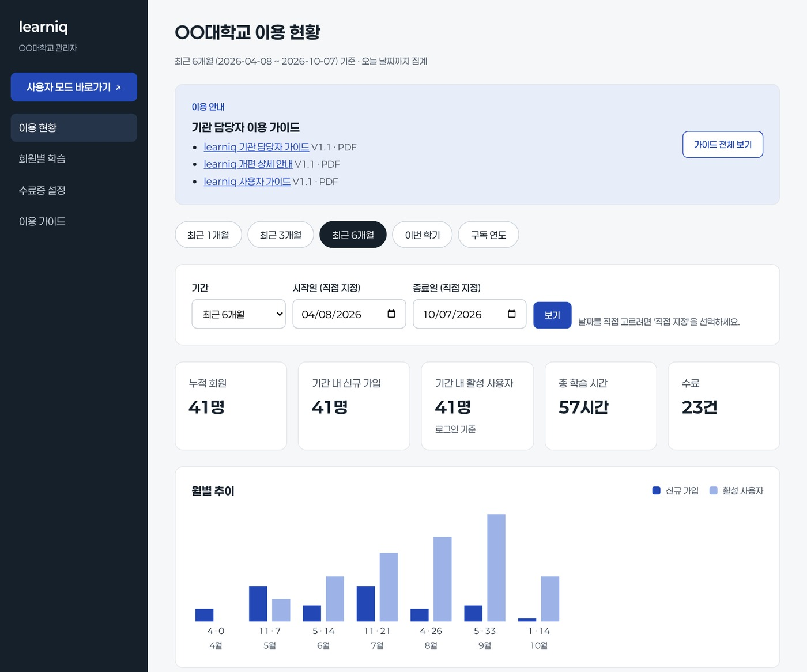The image size is (807, 672).
Task: Open 수료증 설정 in the sidebar
Action: tap(74, 190)
